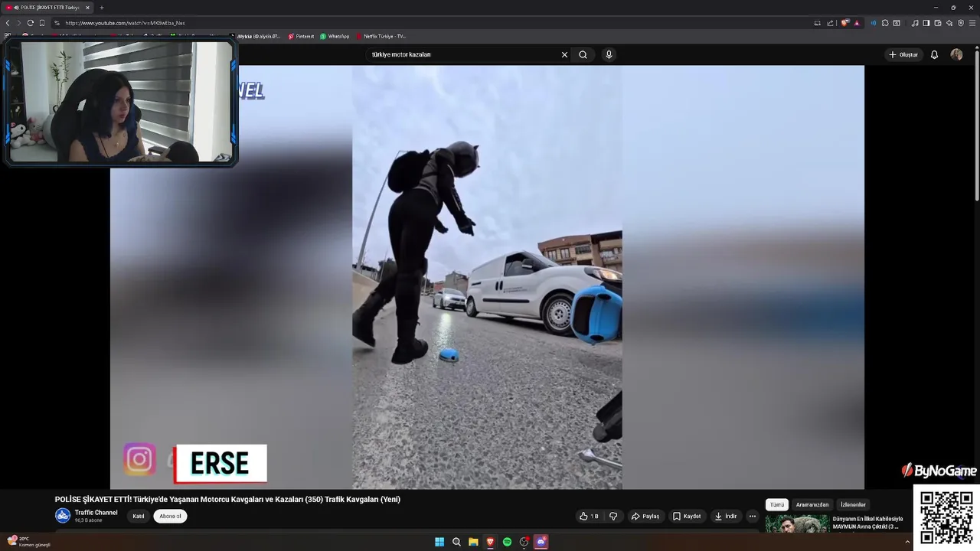Image resolution: width=980 pixels, height=551 pixels.
Task: Clear the YouTube search text
Action: tap(564, 54)
